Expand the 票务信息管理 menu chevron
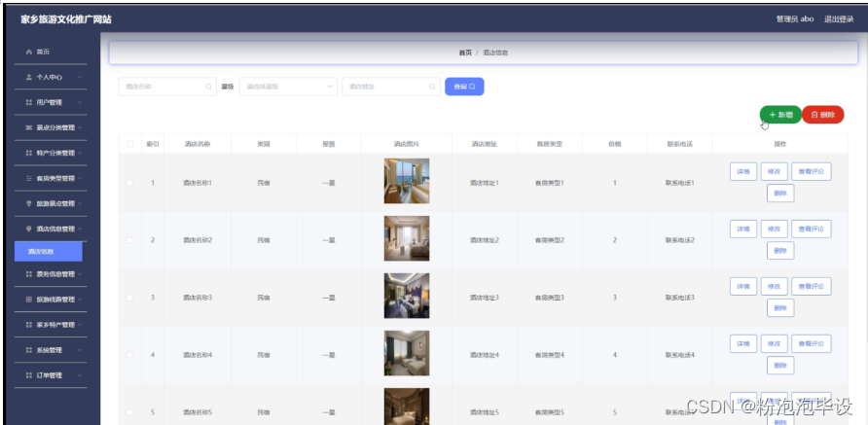Screen dimensions: 868x425 click(x=80, y=274)
